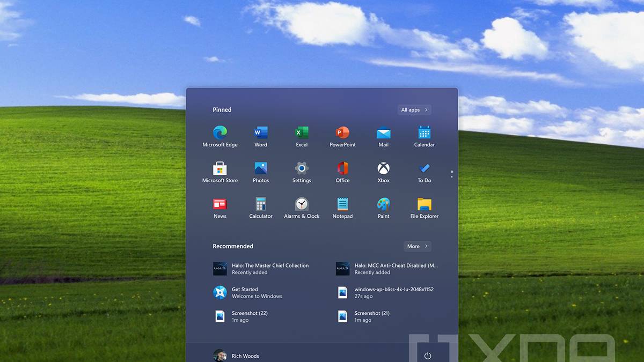Open the Photos app

click(x=261, y=173)
